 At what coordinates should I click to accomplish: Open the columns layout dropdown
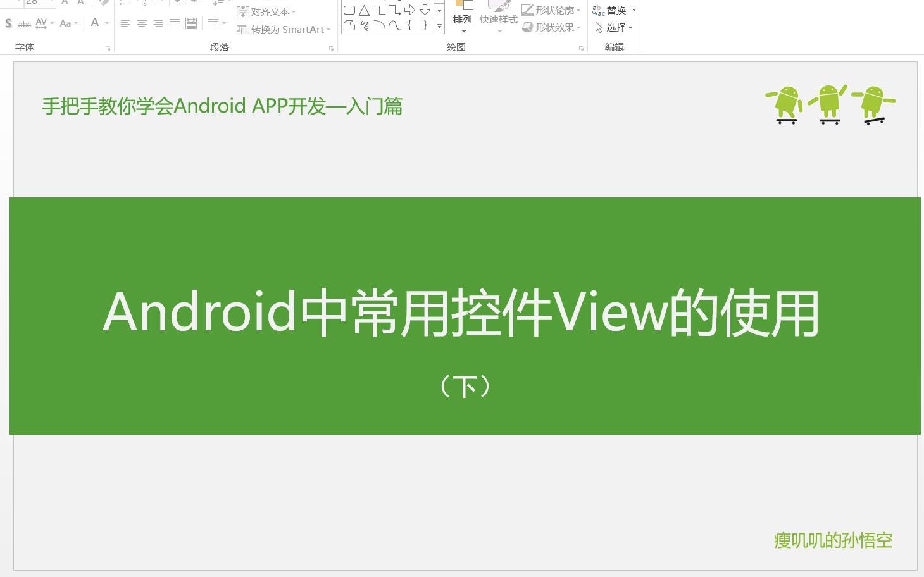click(x=216, y=23)
